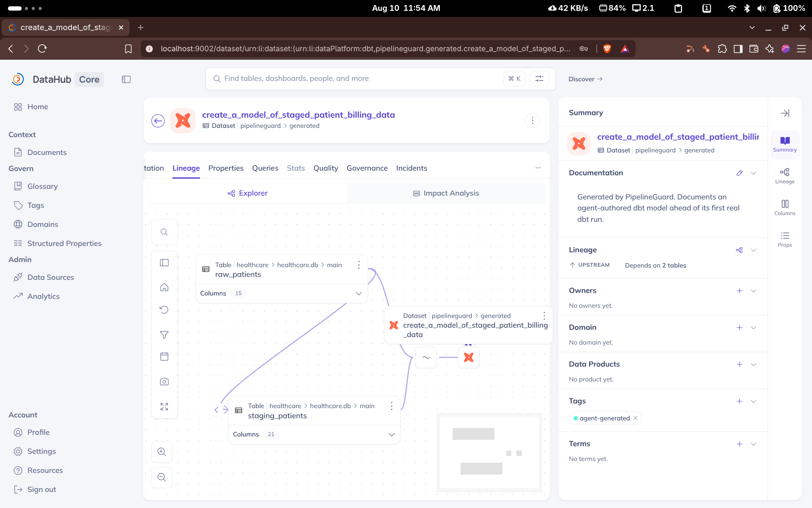Select the Explorer lineage view
Image resolution: width=812 pixels, height=508 pixels.
[x=247, y=193]
